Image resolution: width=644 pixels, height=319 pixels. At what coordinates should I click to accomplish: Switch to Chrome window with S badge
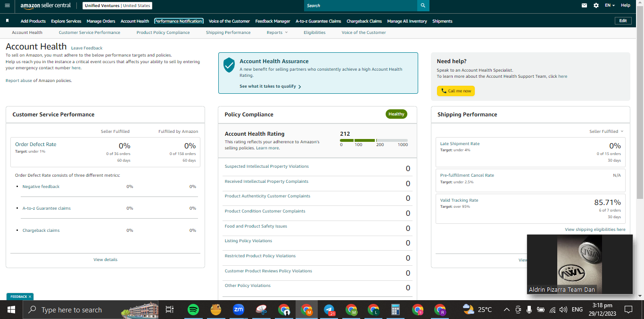click(x=418, y=310)
